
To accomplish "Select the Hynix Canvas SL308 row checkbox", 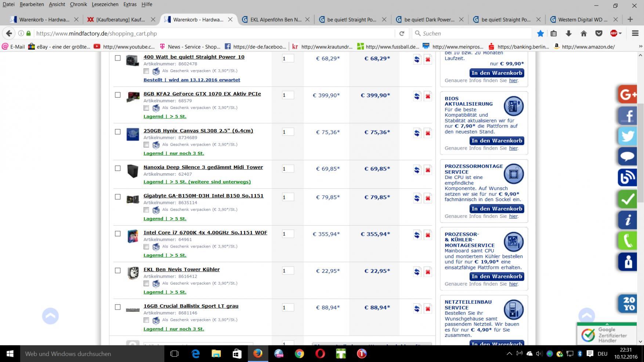I will (x=117, y=132).
